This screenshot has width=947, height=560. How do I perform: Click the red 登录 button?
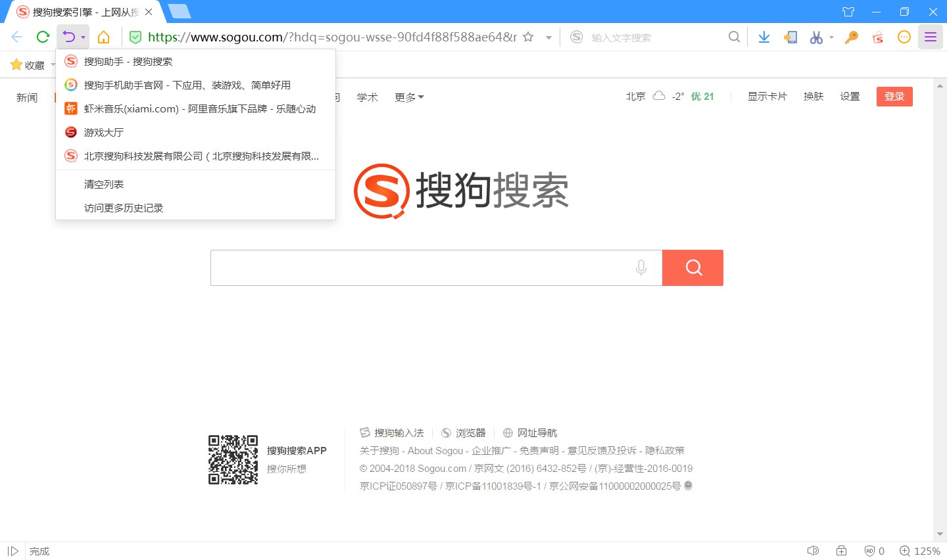click(894, 96)
